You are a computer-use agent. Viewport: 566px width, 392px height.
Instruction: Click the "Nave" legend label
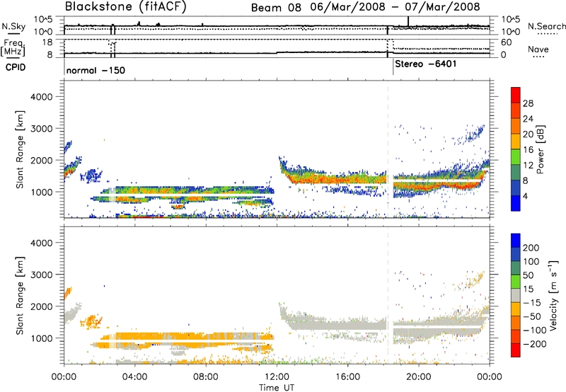[x=538, y=49]
